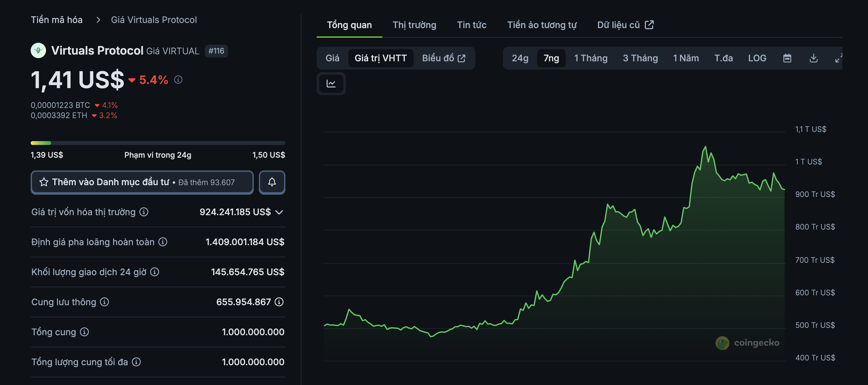Open the Tin tức tab
Screen dimensions: 868x385
(x=471, y=25)
